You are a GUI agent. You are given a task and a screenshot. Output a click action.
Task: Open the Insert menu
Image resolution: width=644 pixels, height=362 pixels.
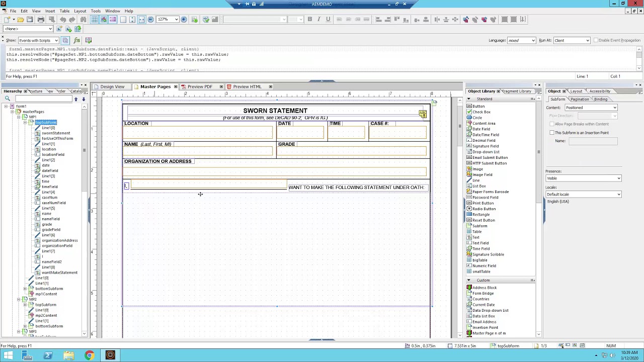pyautogui.click(x=50, y=11)
